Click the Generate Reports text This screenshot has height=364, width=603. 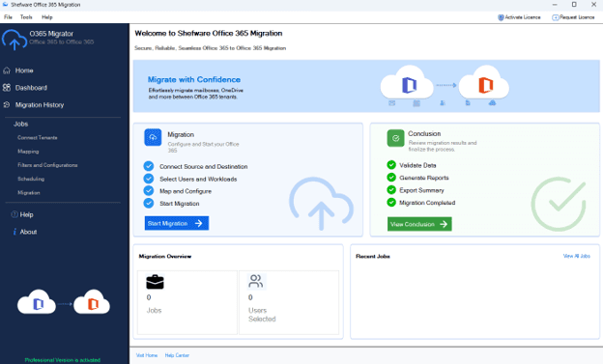[x=424, y=178]
